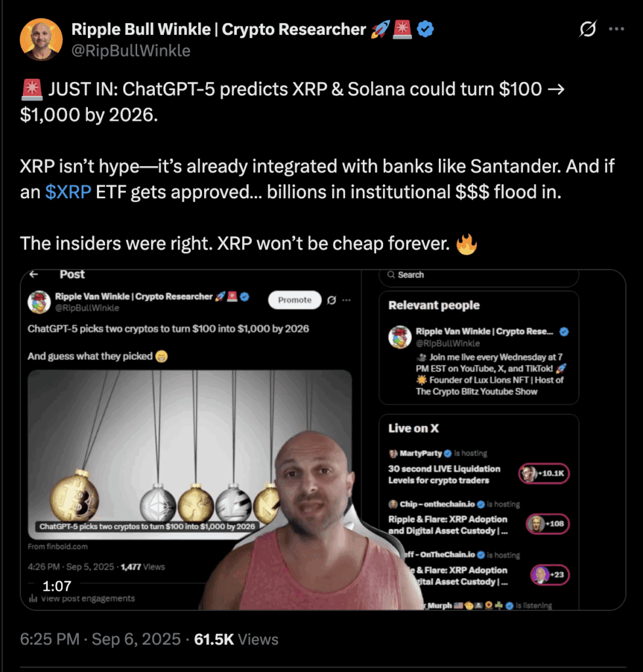Click the 1:07 video duration label
The width and height of the screenshot is (643, 672).
[56, 586]
